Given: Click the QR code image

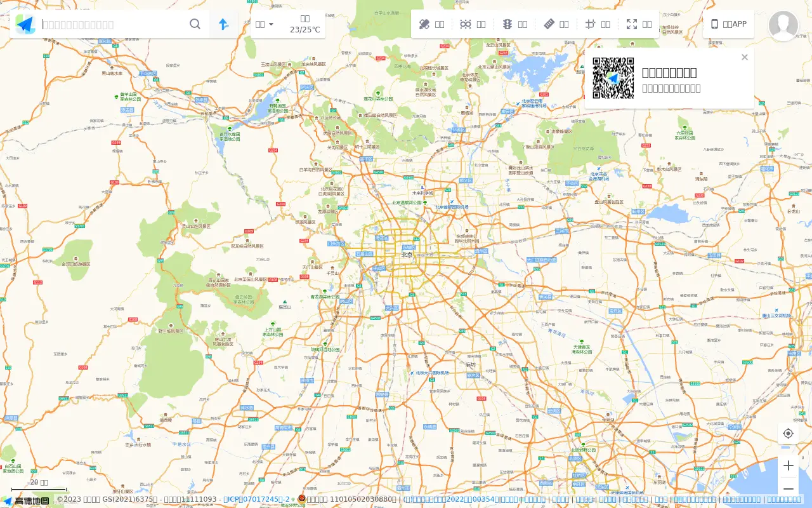Looking at the screenshot, I should pos(613,78).
